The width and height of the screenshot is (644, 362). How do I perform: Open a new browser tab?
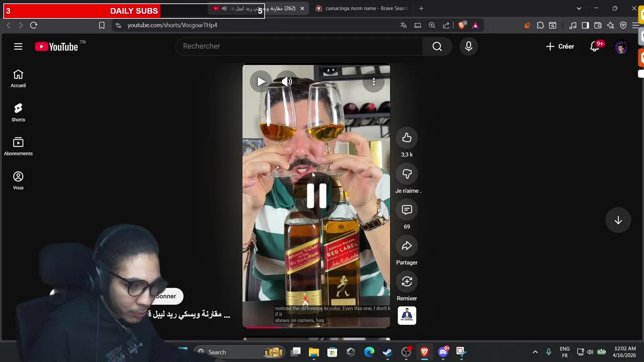click(421, 9)
